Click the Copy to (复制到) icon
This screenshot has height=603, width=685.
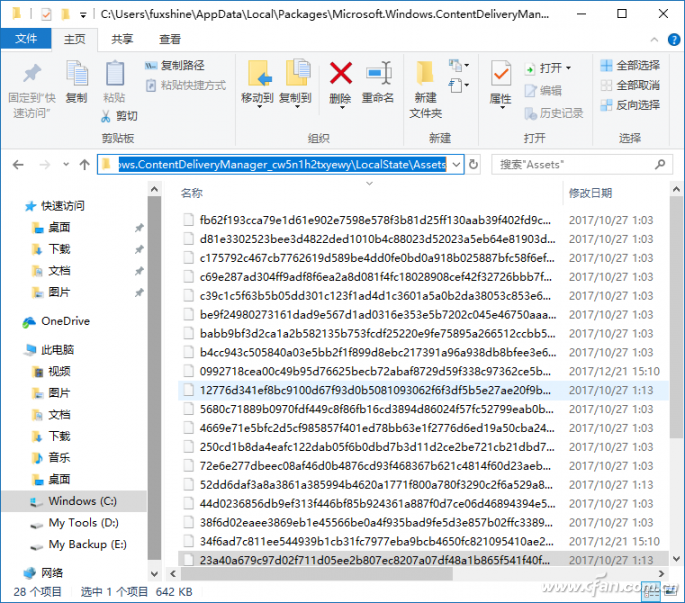click(295, 76)
